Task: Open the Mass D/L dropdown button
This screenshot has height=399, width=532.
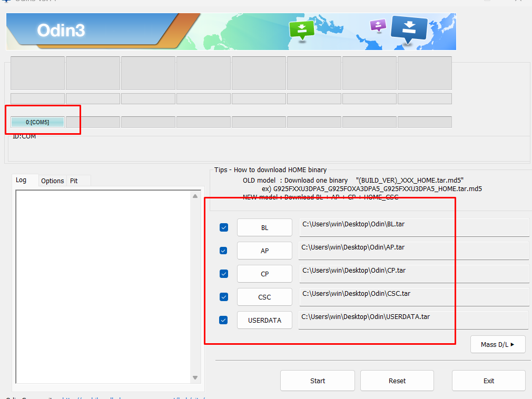Action: pos(498,344)
